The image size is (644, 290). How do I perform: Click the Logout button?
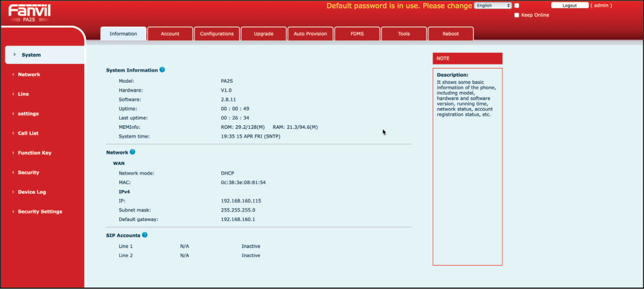coord(570,5)
